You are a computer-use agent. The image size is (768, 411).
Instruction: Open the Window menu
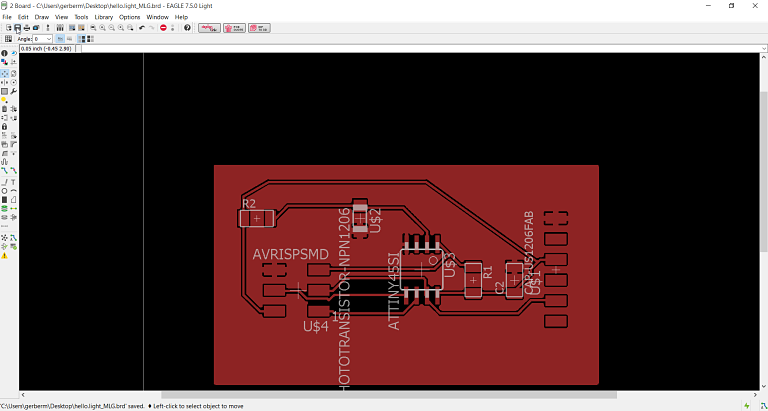pos(157,17)
